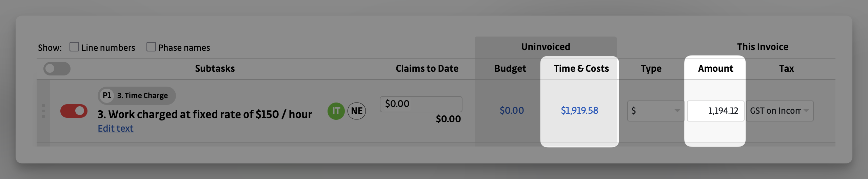The image size is (868, 179).
Task: Enable the Line numbers checkbox
Action: click(x=74, y=47)
